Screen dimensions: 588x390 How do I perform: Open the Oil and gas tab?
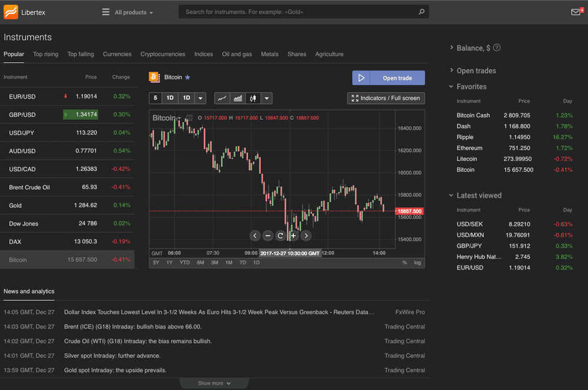[236, 54]
